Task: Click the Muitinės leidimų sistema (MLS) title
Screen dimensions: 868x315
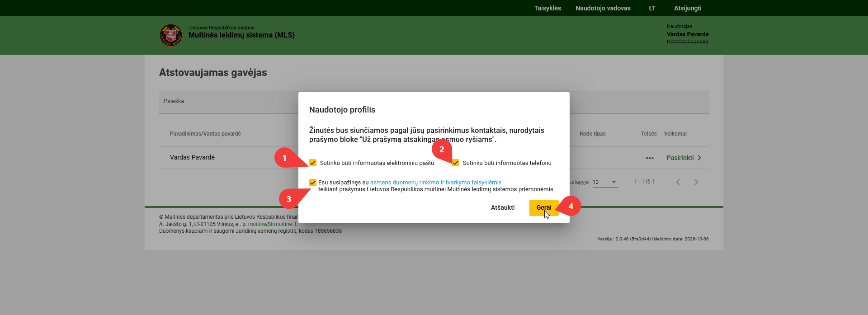Action: [x=241, y=35]
